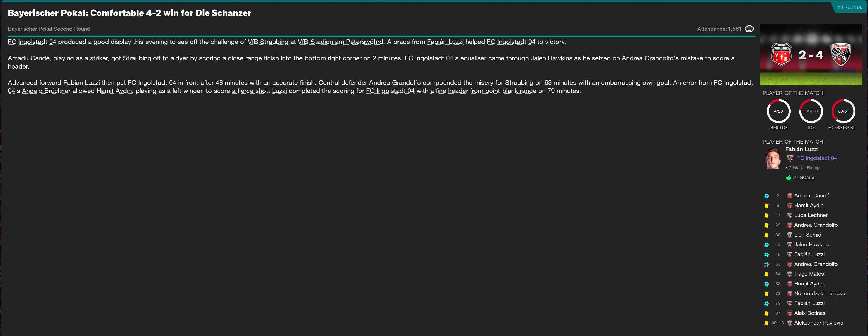Click the small crest beside Jalen Hawkins
The image size is (868, 336).
point(789,245)
